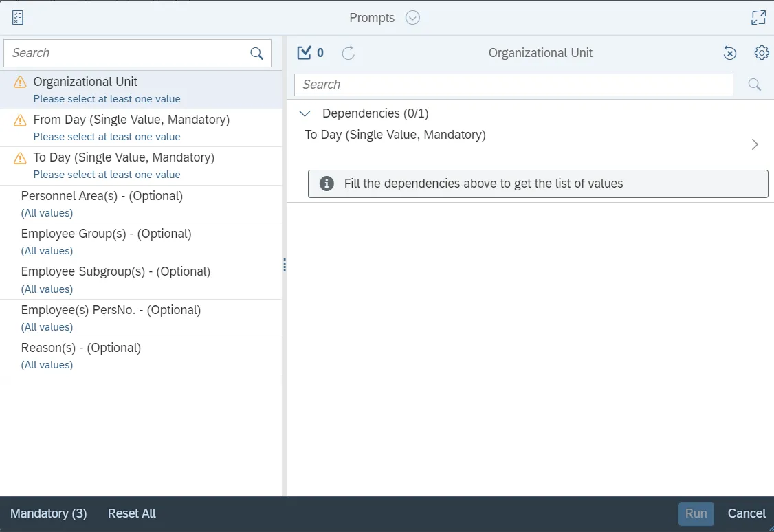Click the refresh values icon

pyautogui.click(x=349, y=53)
